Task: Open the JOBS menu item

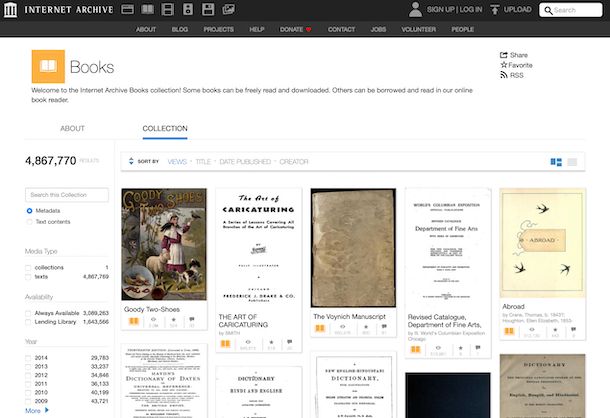Action: point(378,29)
